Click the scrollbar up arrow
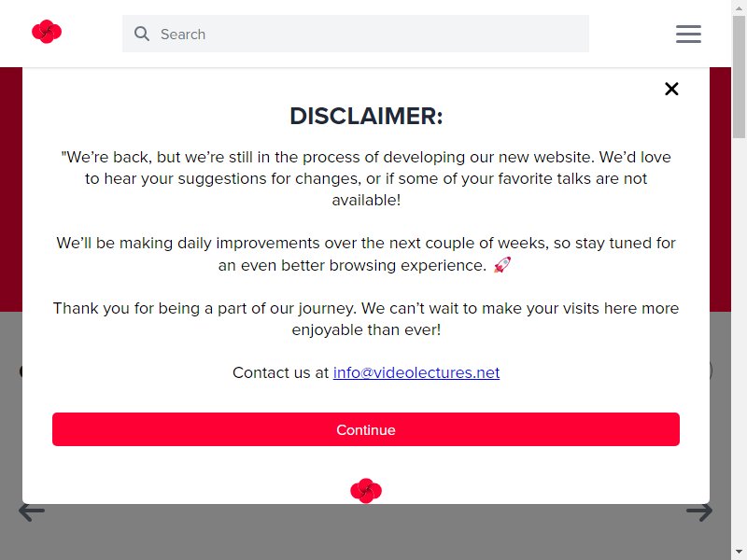 [x=740, y=6]
